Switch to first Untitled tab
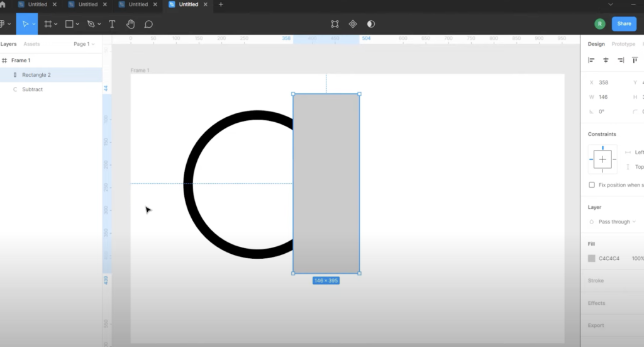This screenshot has width=644, height=347. tap(37, 4)
